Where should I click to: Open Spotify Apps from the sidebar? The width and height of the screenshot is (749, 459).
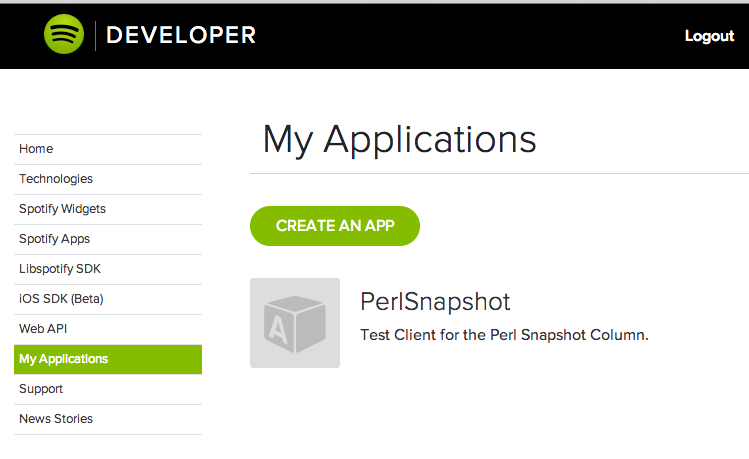tap(108, 239)
